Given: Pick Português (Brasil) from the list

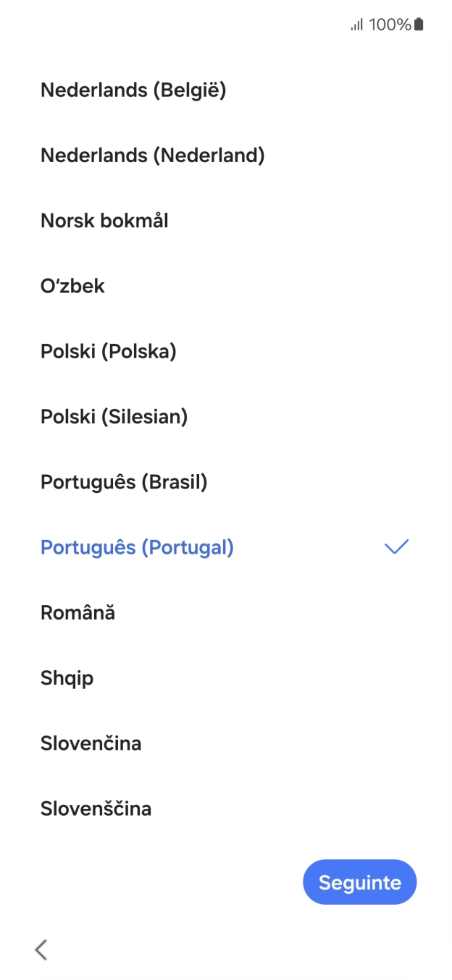Looking at the screenshot, I should (x=124, y=482).
